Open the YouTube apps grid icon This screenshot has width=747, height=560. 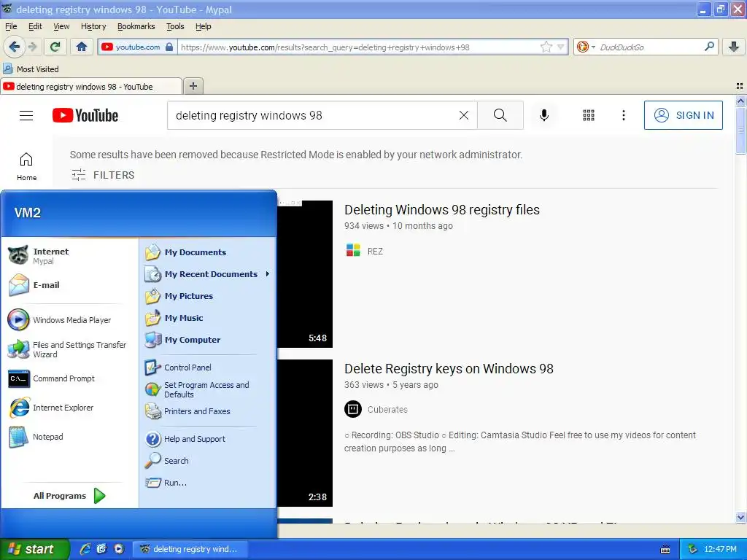pyautogui.click(x=589, y=115)
